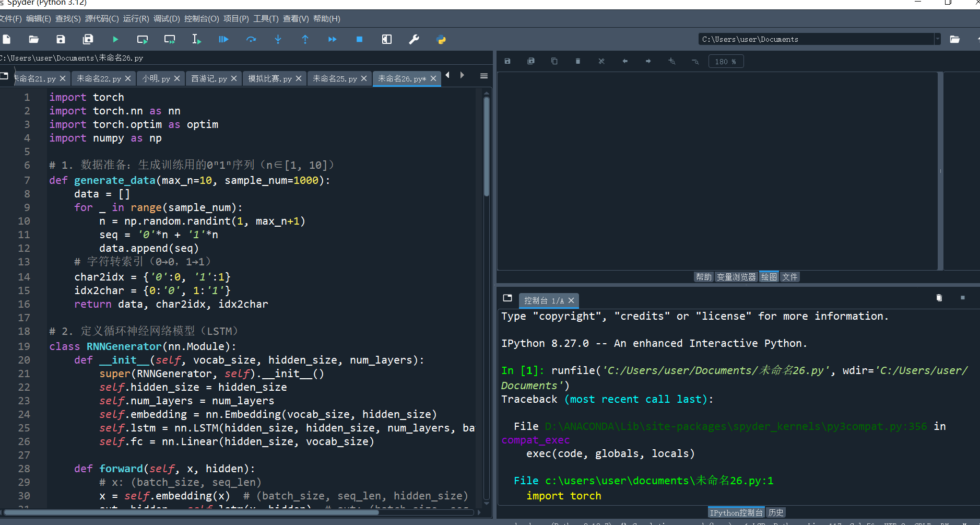The width and height of the screenshot is (980, 525).
Task: Open the 源代码(C) menu
Action: coord(102,19)
